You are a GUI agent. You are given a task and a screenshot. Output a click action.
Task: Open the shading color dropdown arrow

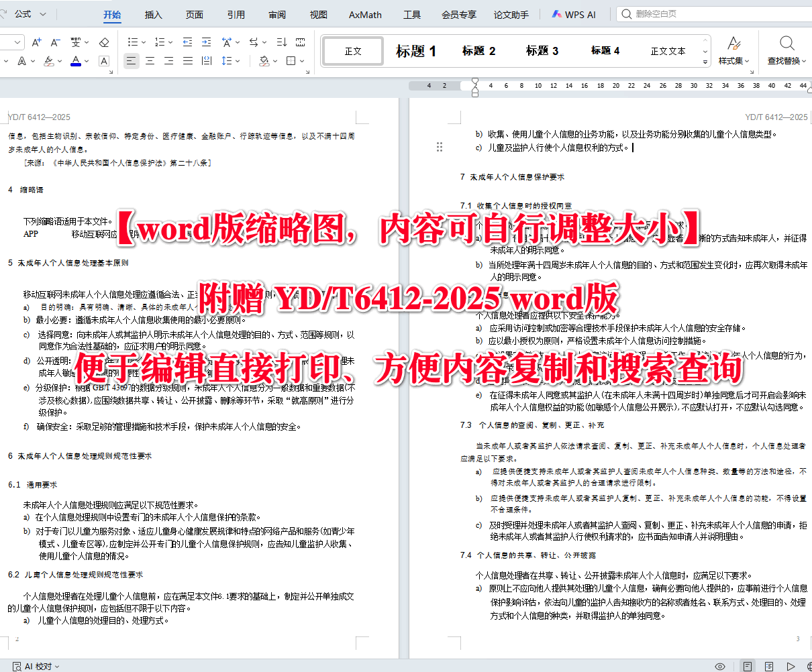point(275,61)
